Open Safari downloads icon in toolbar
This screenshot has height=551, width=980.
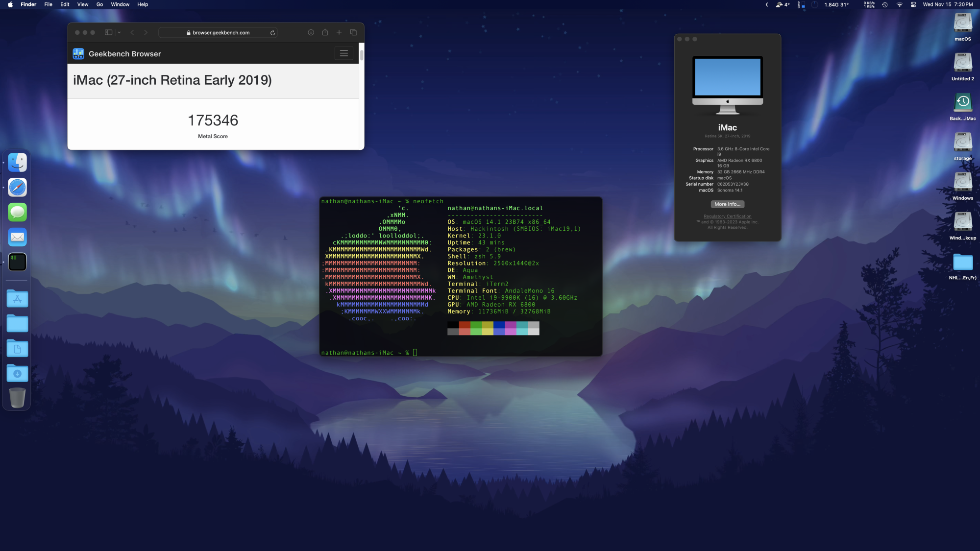point(311,32)
